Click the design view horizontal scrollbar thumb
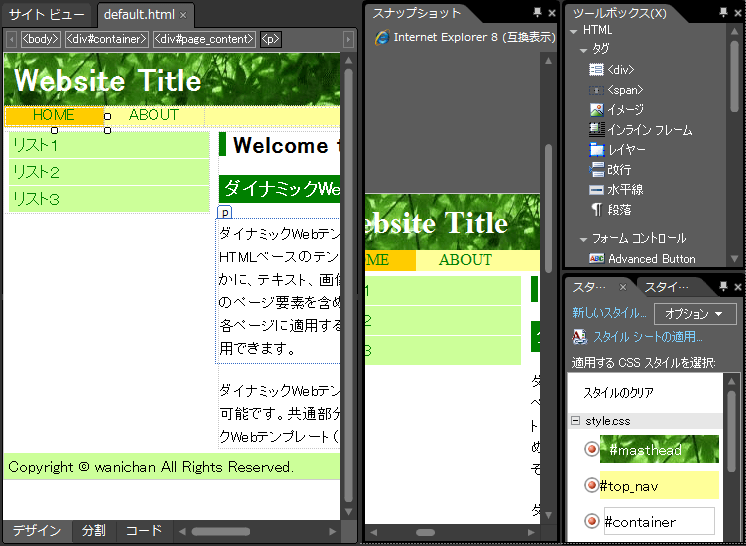Screen dimensions: 746x546 [x=221, y=531]
